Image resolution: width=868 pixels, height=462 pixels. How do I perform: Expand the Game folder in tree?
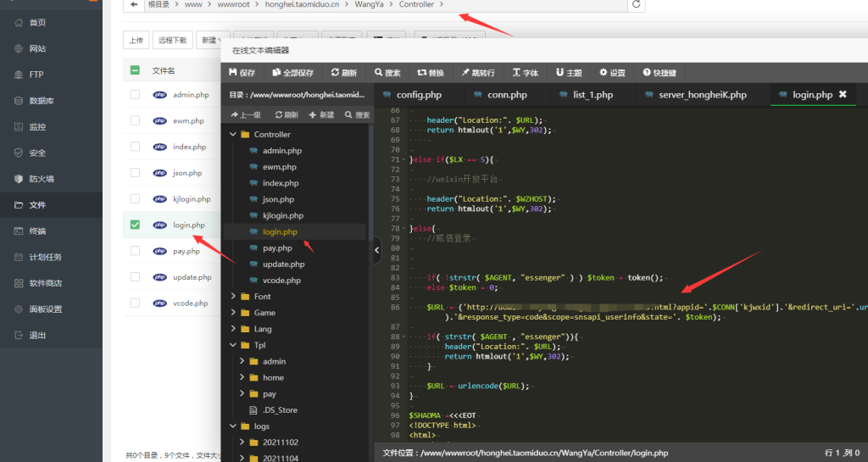(234, 313)
